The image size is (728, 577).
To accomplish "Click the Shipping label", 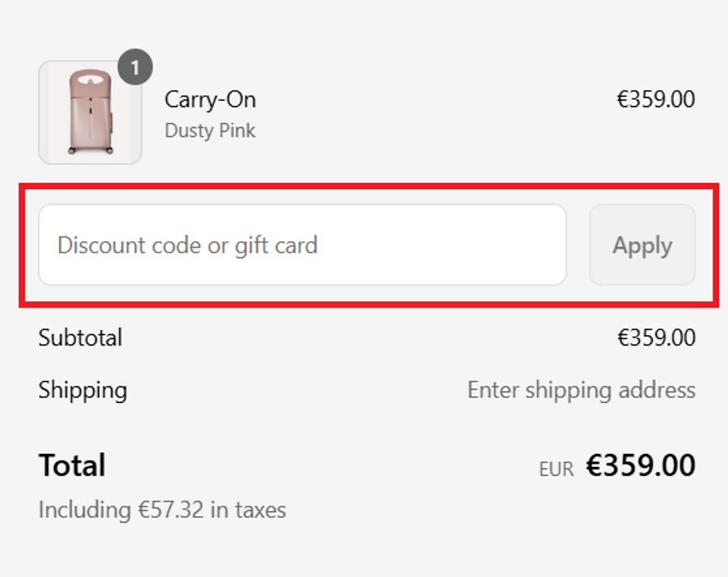I will [x=83, y=390].
